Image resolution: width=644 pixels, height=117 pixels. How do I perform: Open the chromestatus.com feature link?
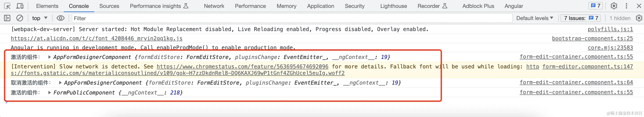point(243,67)
